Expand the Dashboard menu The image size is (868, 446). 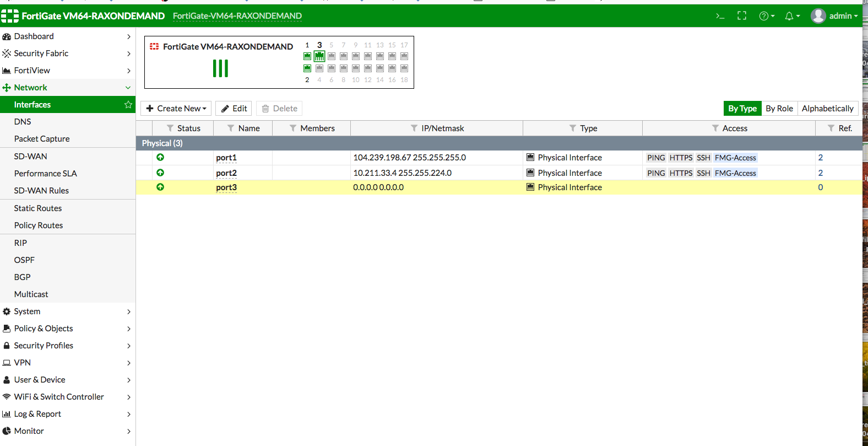(129, 36)
